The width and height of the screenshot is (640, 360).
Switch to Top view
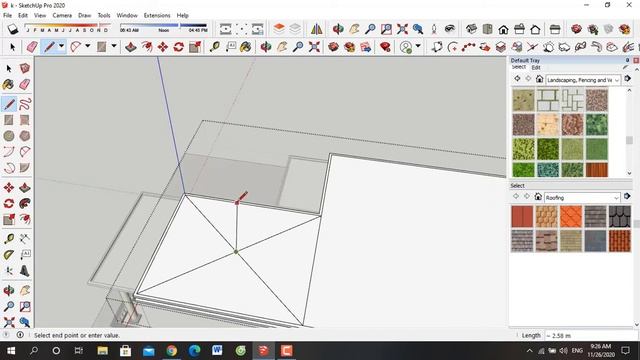point(487,29)
